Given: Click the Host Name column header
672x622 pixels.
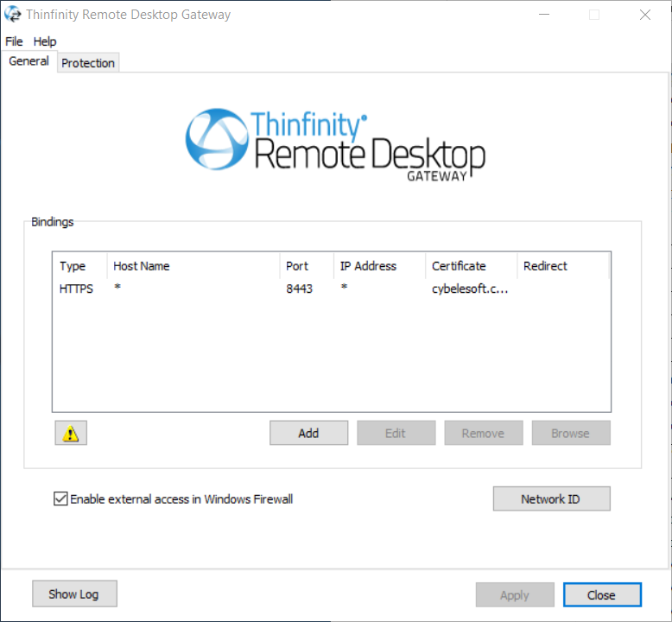Looking at the screenshot, I should tap(193, 266).
